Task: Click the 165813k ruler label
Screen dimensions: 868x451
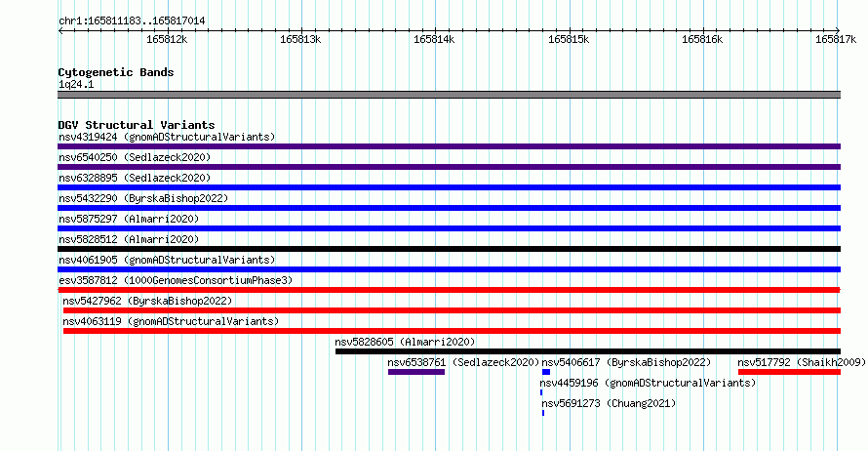Action: [300, 39]
